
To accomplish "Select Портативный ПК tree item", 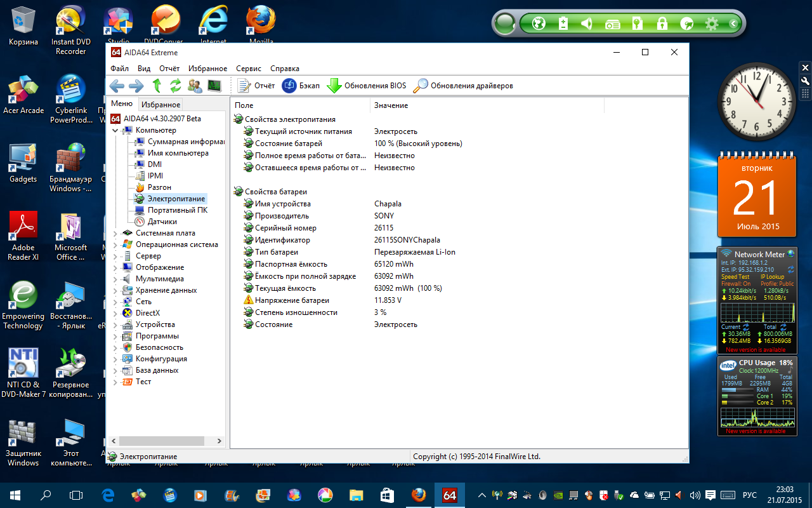I will tap(171, 210).
